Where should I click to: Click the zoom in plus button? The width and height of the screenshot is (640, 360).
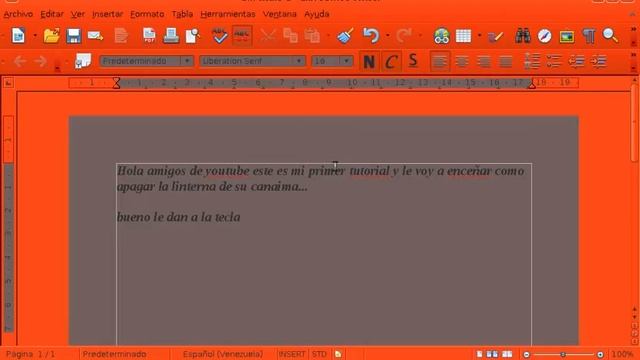pyautogui.click(x=600, y=354)
